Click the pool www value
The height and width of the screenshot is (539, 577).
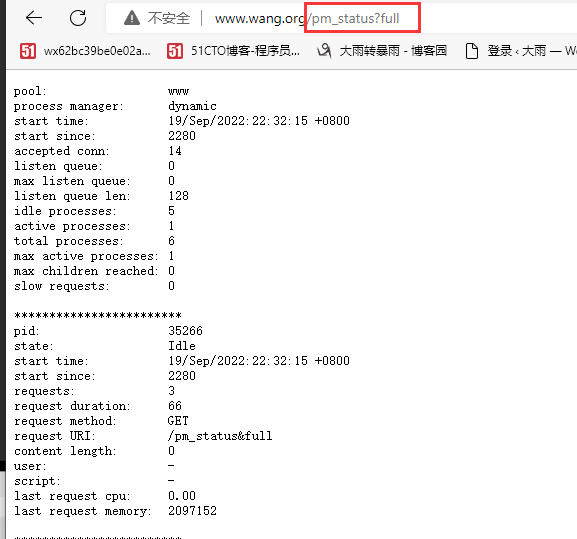pyautogui.click(x=178, y=91)
